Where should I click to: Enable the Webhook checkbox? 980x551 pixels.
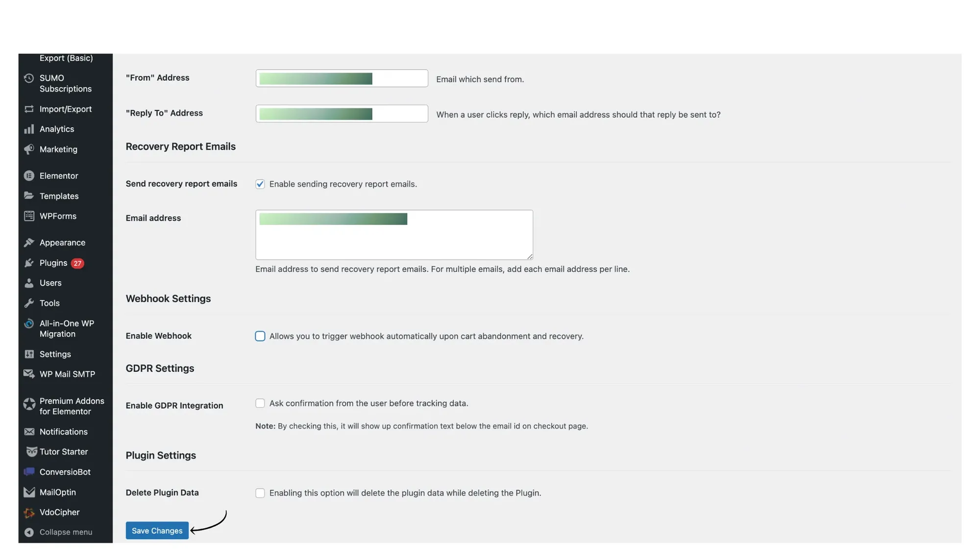pyautogui.click(x=260, y=336)
